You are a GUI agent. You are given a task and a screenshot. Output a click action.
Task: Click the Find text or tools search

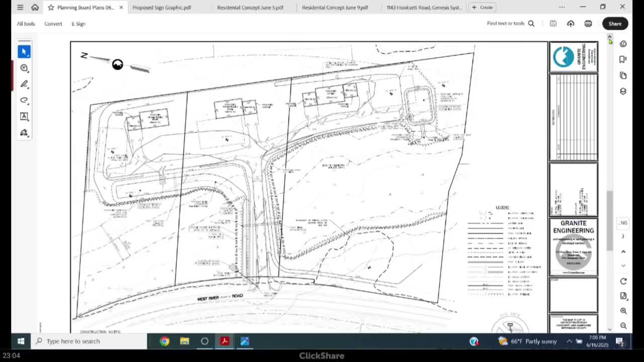[511, 24]
